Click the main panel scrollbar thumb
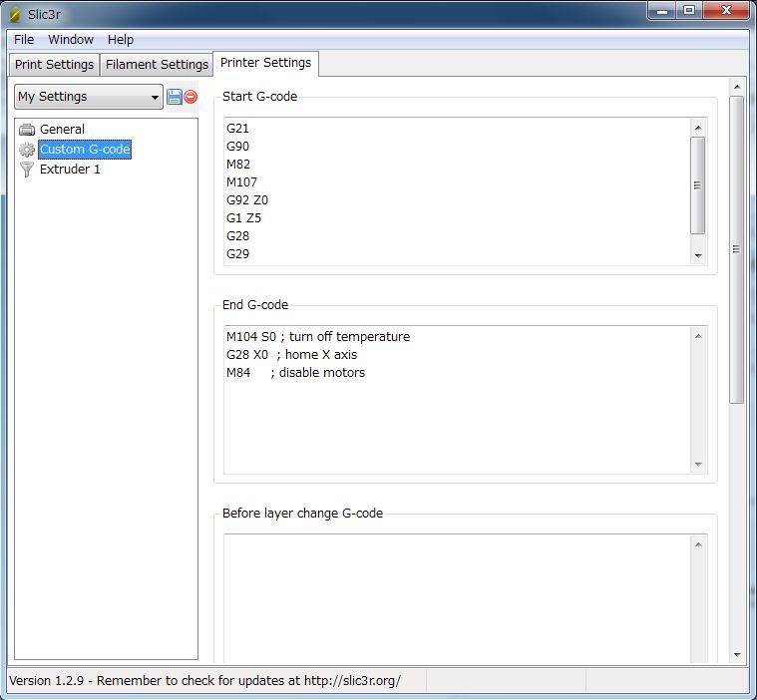 736,249
